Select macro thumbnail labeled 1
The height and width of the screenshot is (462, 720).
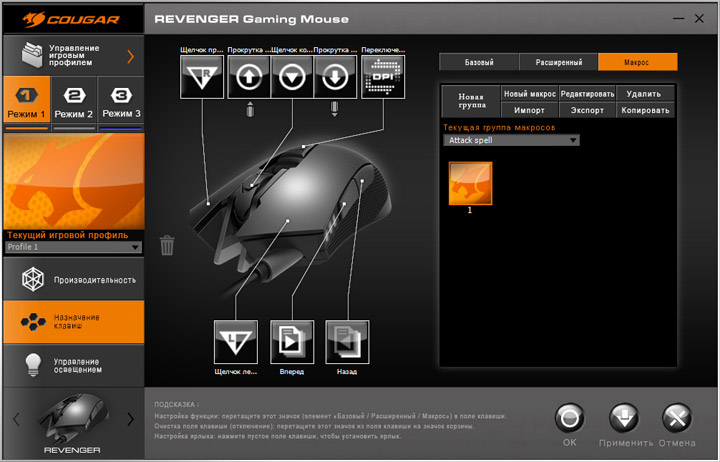coord(470,183)
